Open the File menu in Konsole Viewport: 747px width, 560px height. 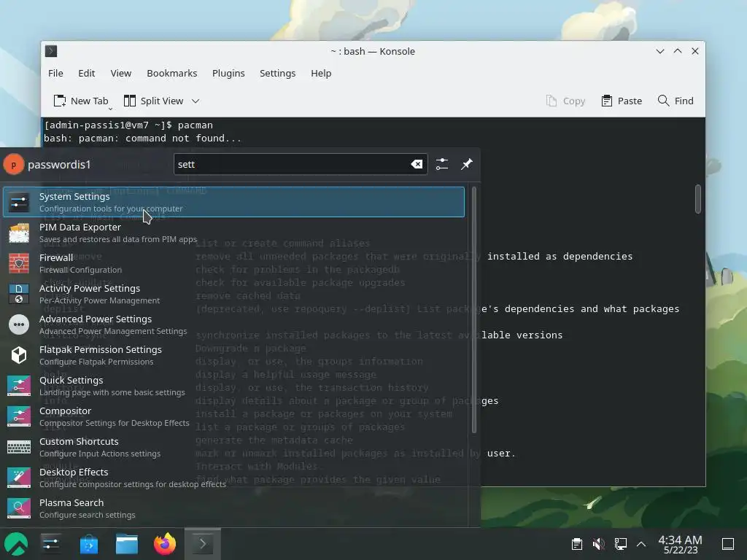(x=55, y=74)
